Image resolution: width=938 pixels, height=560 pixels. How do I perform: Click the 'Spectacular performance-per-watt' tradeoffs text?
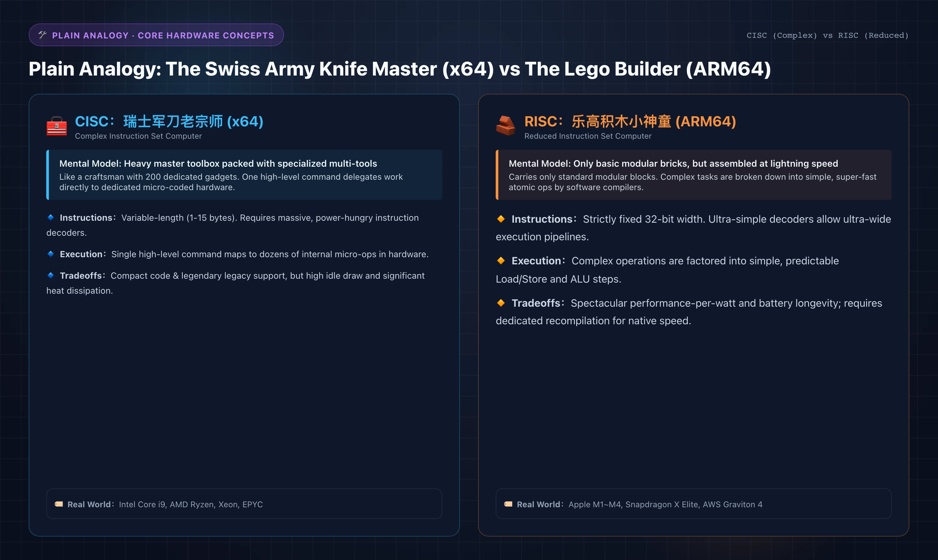pos(689,312)
